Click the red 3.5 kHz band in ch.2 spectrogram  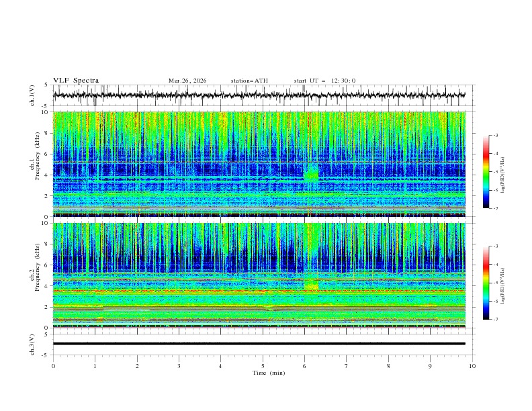click(259, 291)
